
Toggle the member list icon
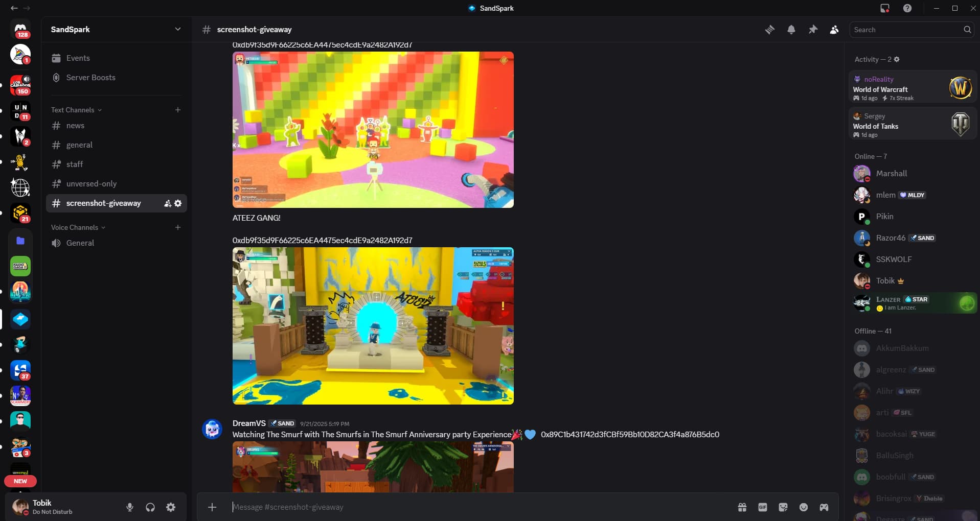(834, 30)
